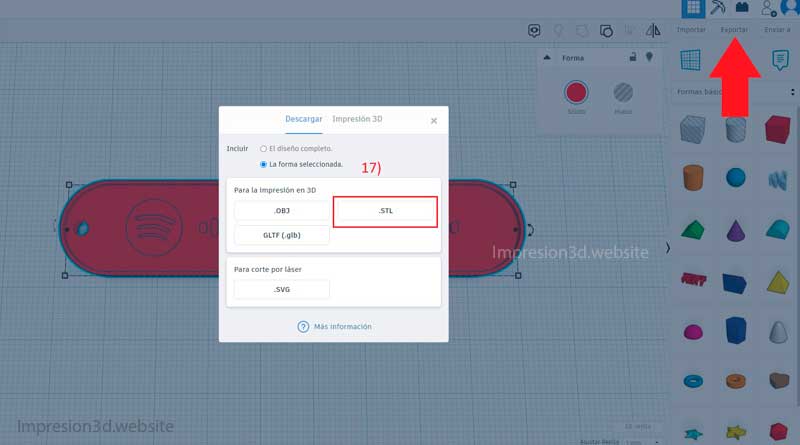Toggle the lock editing icon in Forma panel

click(x=633, y=57)
